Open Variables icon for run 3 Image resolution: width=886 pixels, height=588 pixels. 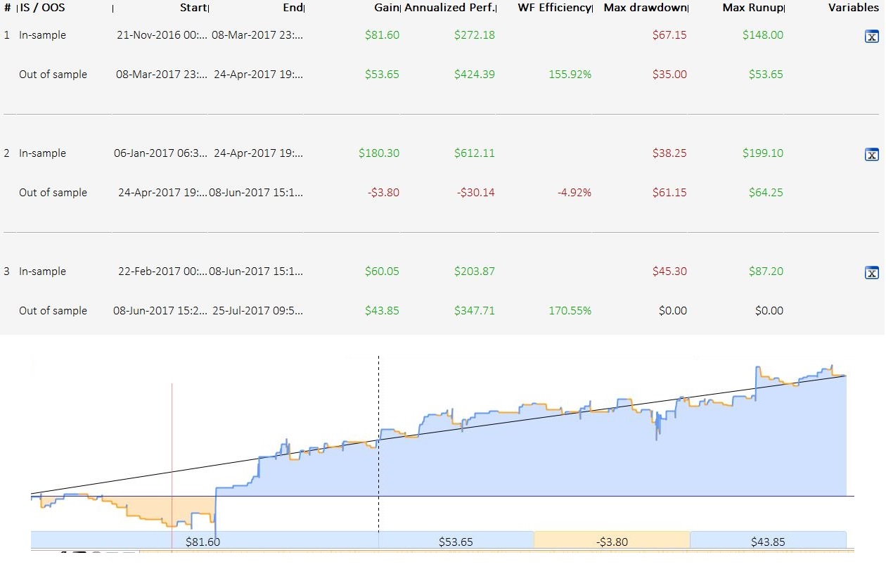871,274
